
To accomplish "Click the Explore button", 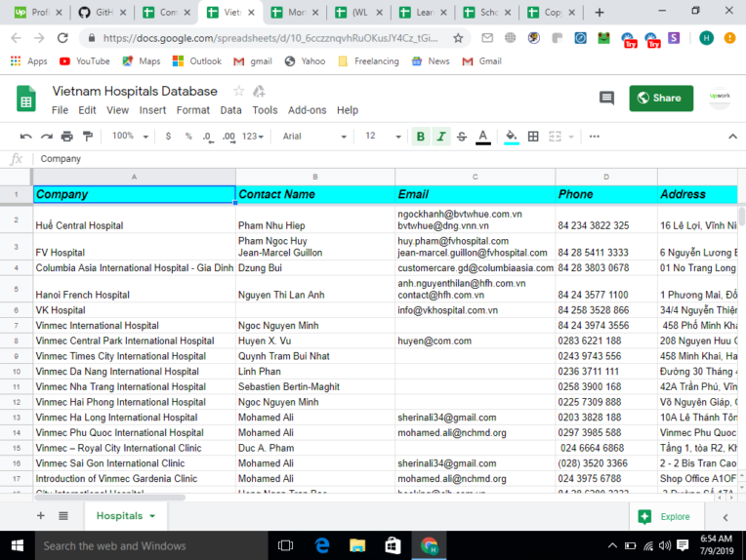I will click(666, 517).
